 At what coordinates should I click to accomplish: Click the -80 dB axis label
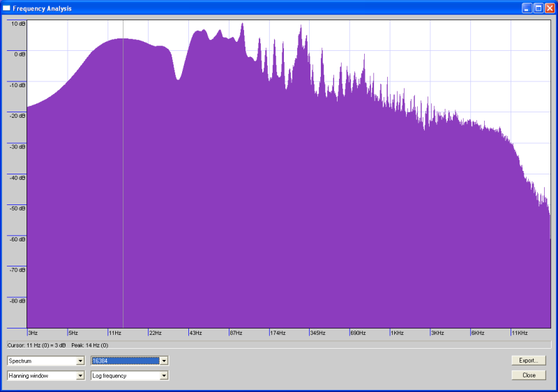click(x=17, y=301)
